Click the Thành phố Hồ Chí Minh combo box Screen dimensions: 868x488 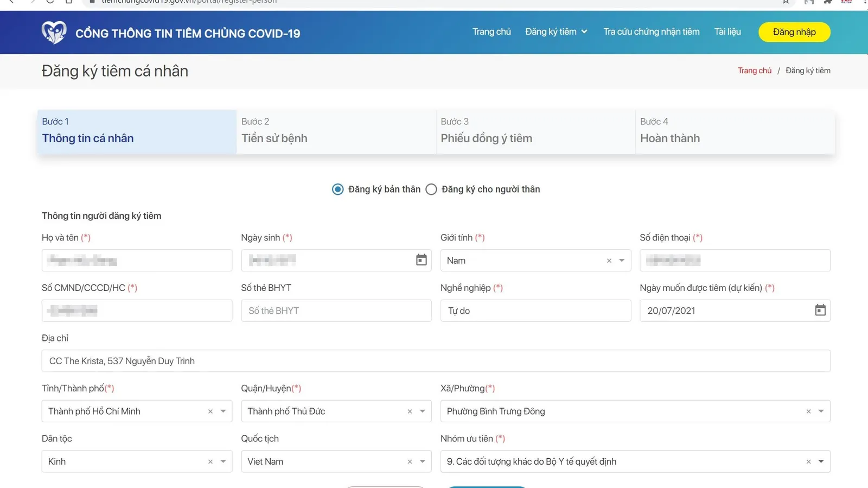[137, 411]
